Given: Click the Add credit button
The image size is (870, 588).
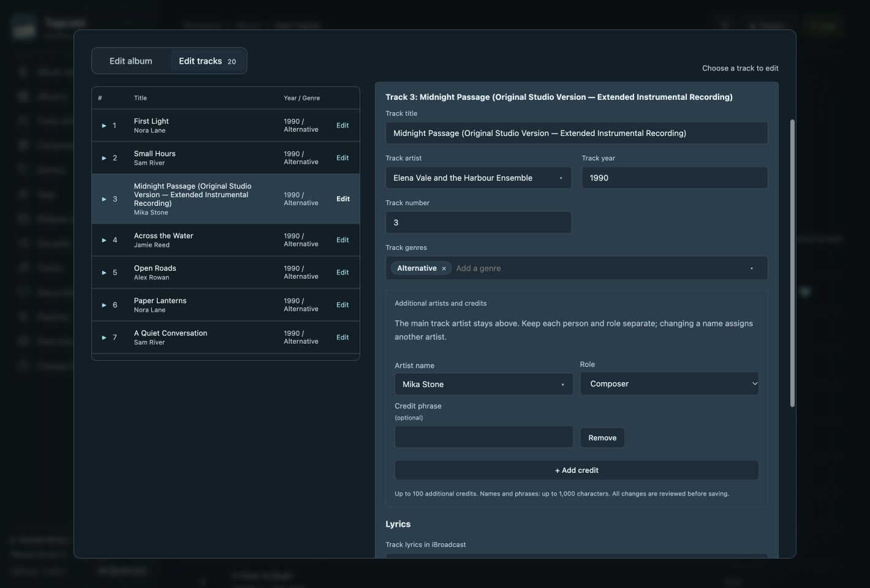Looking at the screenshot, I should click(577, 470).
